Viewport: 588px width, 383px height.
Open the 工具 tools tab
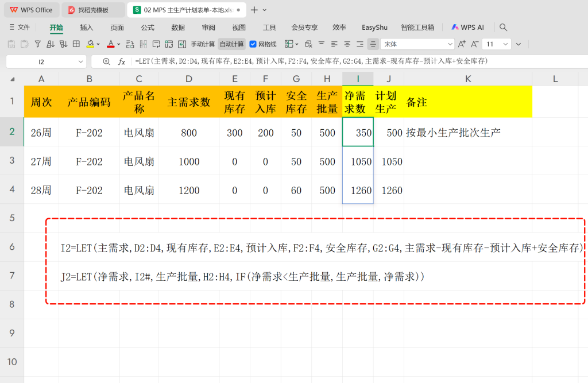(269, 28)
